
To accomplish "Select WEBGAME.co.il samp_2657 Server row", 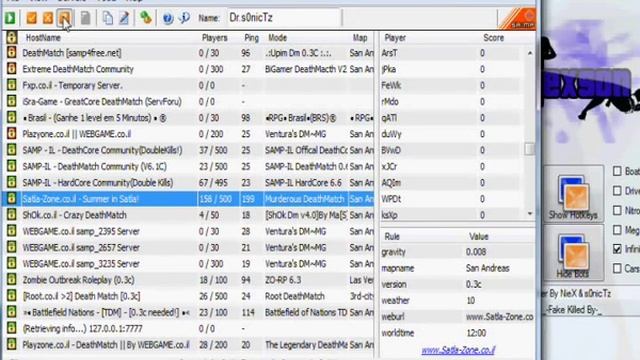I will point(189,247).
